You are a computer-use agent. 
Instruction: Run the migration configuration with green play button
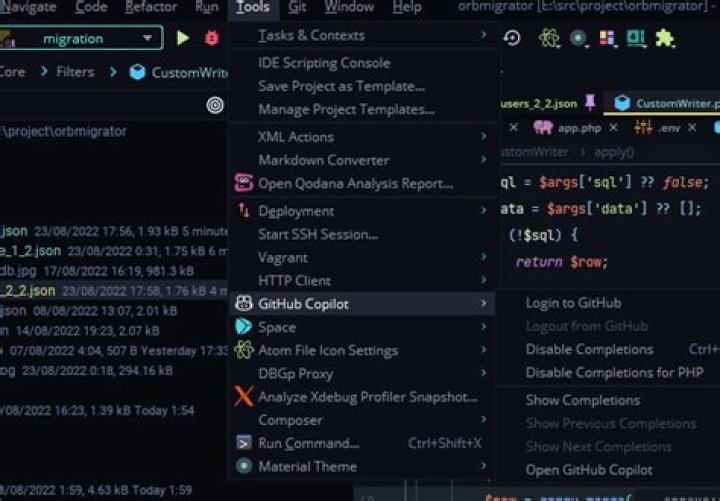click(x=183, y=38)
